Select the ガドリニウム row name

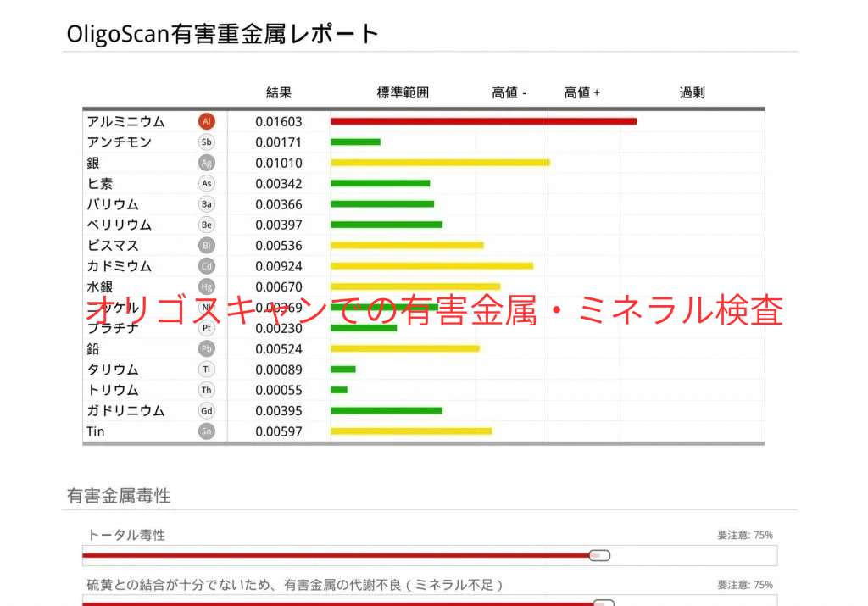[125, 411]
